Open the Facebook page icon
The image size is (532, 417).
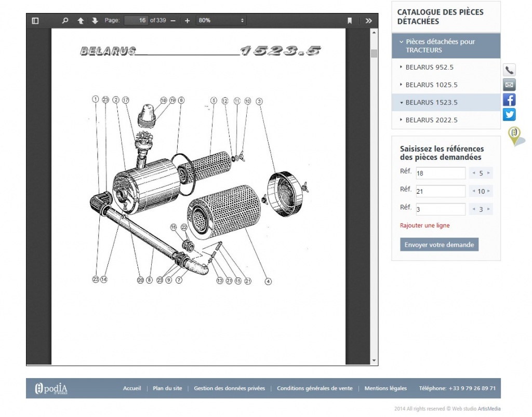coord(509,100)
